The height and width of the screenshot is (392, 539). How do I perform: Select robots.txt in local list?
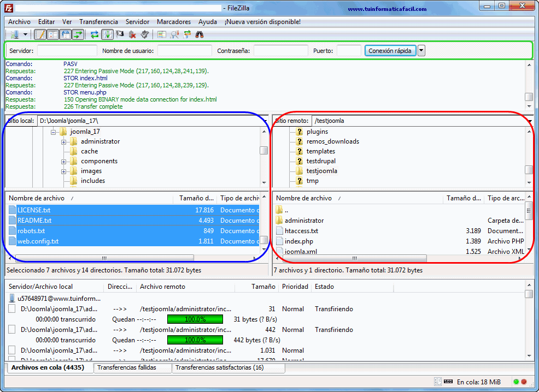(133, 231)
